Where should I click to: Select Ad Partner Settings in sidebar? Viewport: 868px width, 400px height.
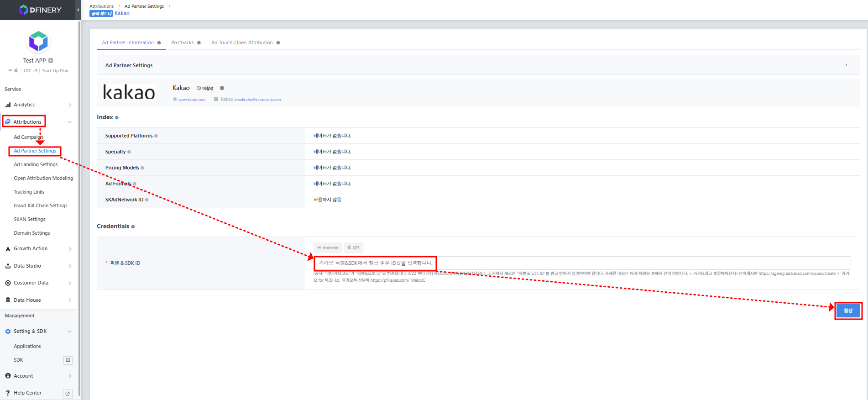point(35,151)
